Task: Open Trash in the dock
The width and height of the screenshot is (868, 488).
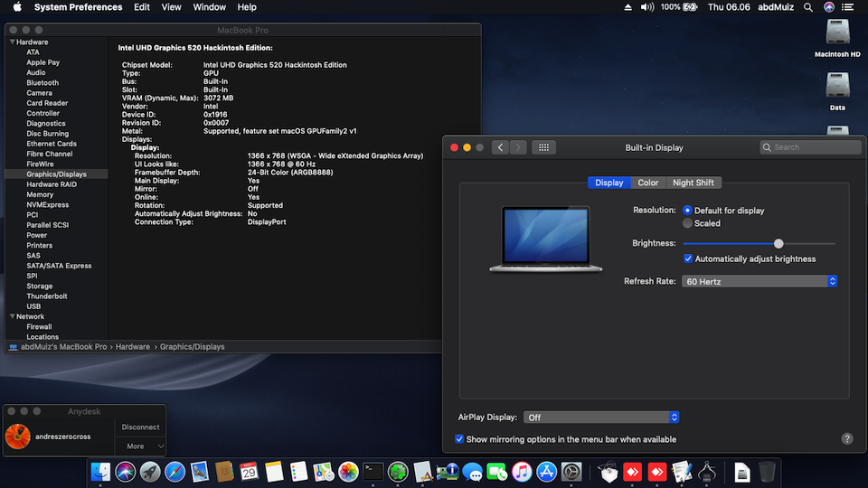Action: click(767, 471)
